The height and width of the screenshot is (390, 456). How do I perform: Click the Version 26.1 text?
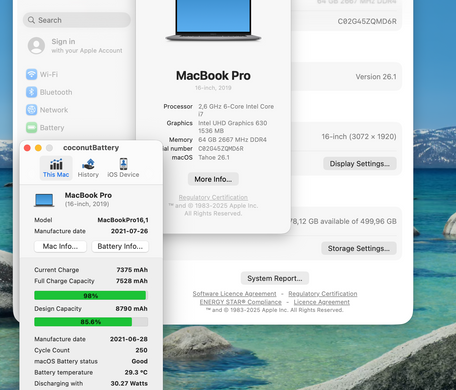[376, 77]
